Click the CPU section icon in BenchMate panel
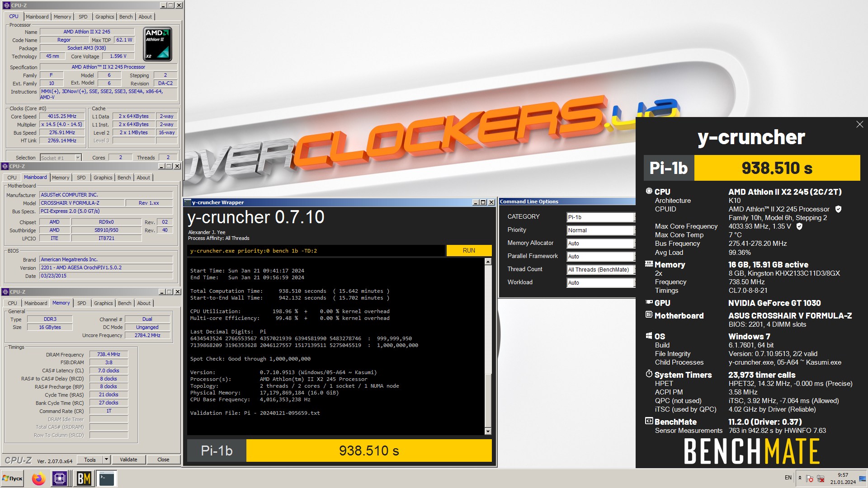The image size is (868, 488). click(649, 191)
